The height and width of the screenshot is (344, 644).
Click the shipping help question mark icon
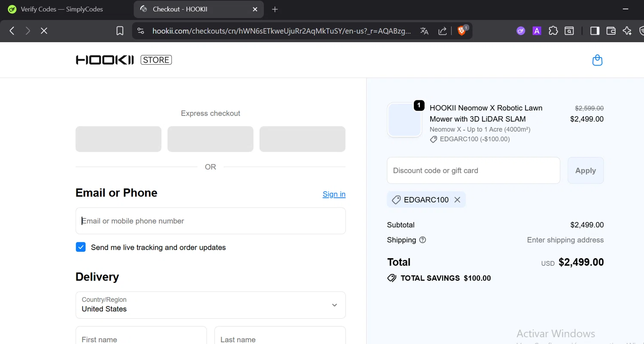click(x=422, y=240)
